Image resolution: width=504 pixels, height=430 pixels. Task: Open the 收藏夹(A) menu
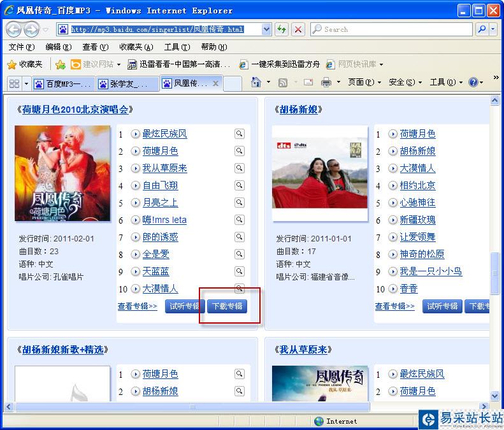click(136, 47)
